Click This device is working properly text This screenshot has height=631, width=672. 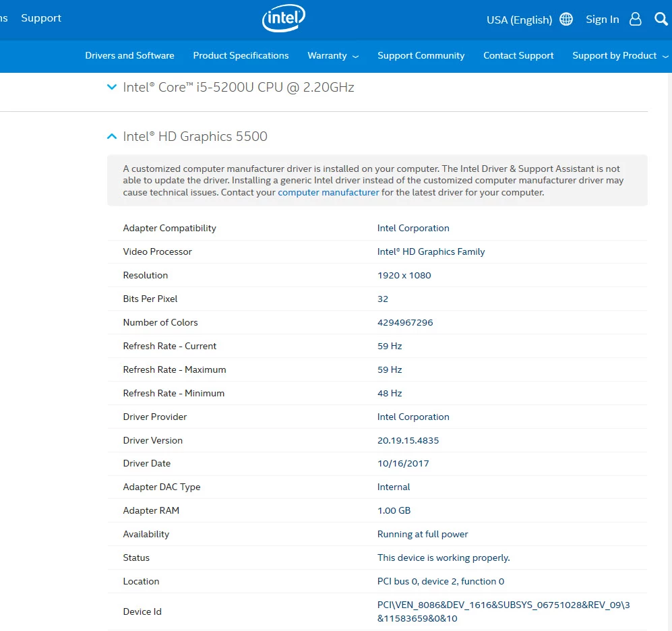444,558
